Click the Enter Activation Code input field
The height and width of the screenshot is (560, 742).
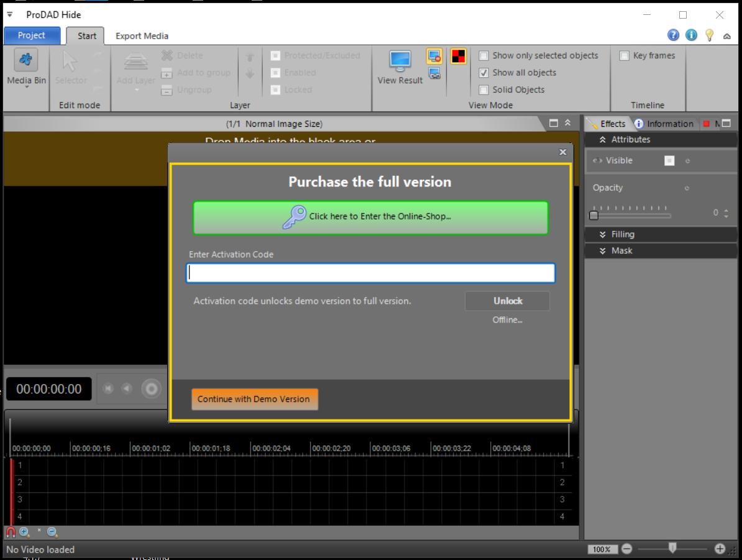coord(370,273)
